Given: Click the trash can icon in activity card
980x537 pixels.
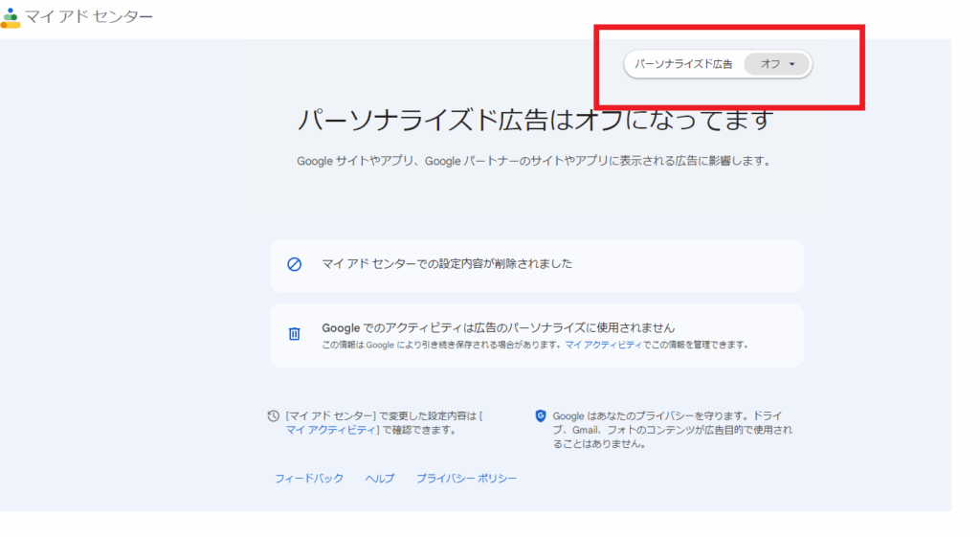Looking at the screenshot, I should pos(295,334).
